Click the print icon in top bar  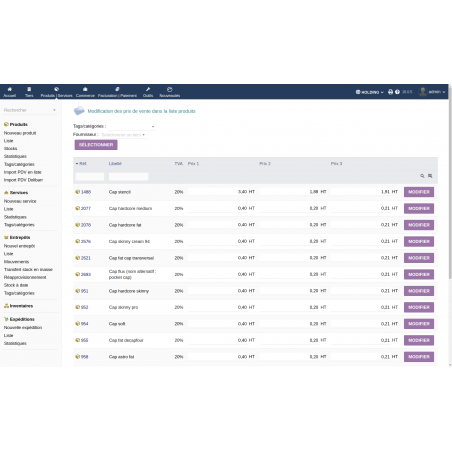pos(390,92)
